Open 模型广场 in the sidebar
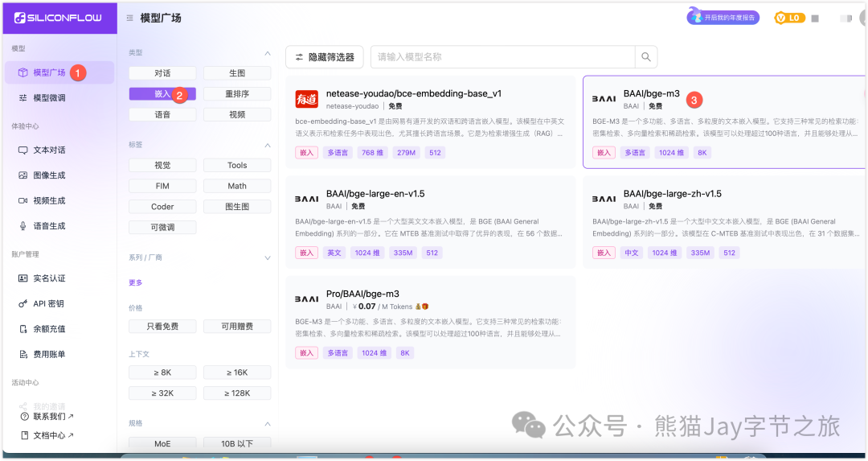 pyautogui.click(x=59, y=72)
